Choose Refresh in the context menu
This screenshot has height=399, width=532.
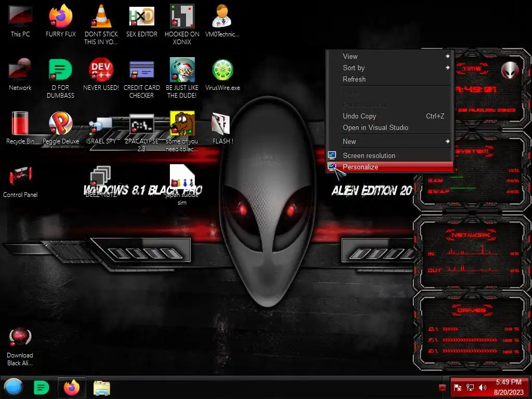click(x=390, y=79)
